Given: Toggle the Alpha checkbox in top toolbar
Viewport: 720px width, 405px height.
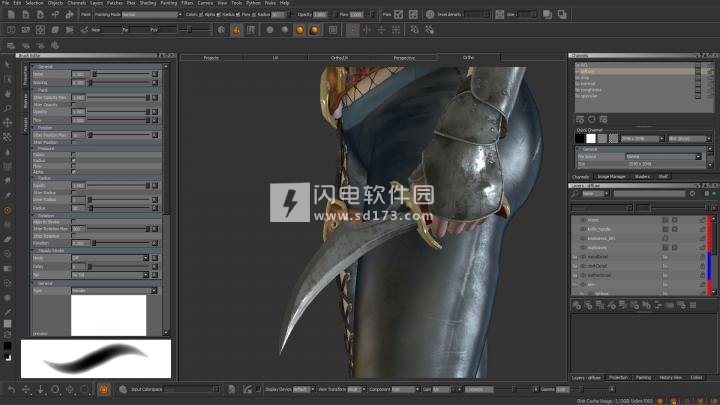Looking at the screenshot, I should [x=219, y=15].
